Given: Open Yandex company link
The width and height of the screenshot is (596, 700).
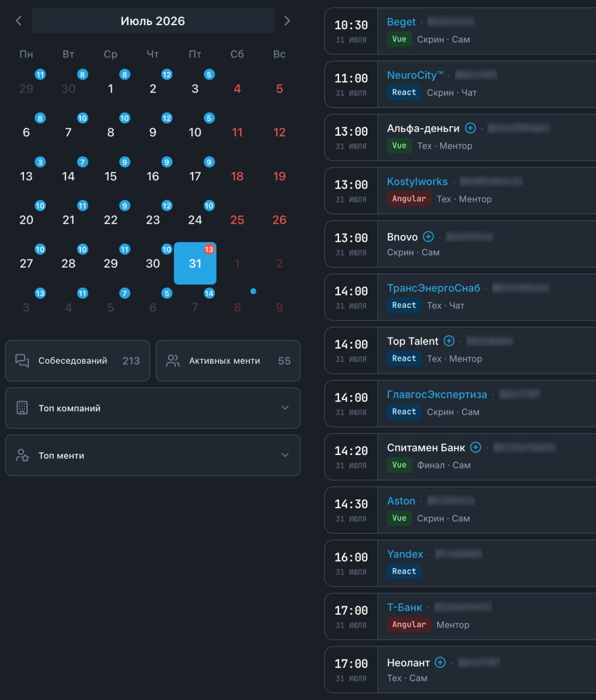Looking at the screenshot, I should [x=405, y=554].
